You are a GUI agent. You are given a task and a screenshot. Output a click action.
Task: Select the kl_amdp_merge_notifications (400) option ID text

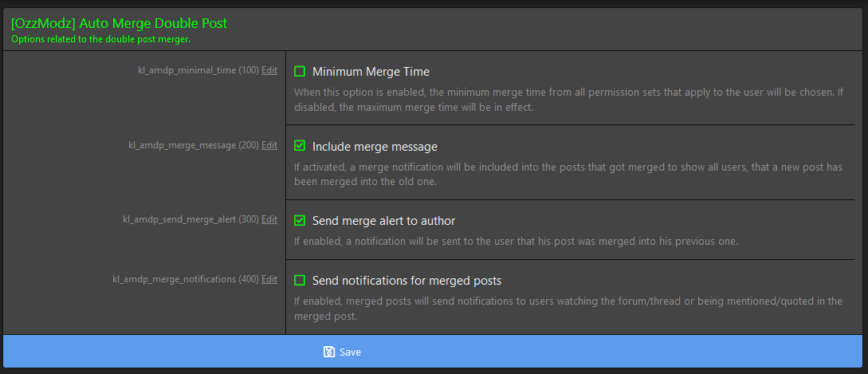click(x=186, y=279)
